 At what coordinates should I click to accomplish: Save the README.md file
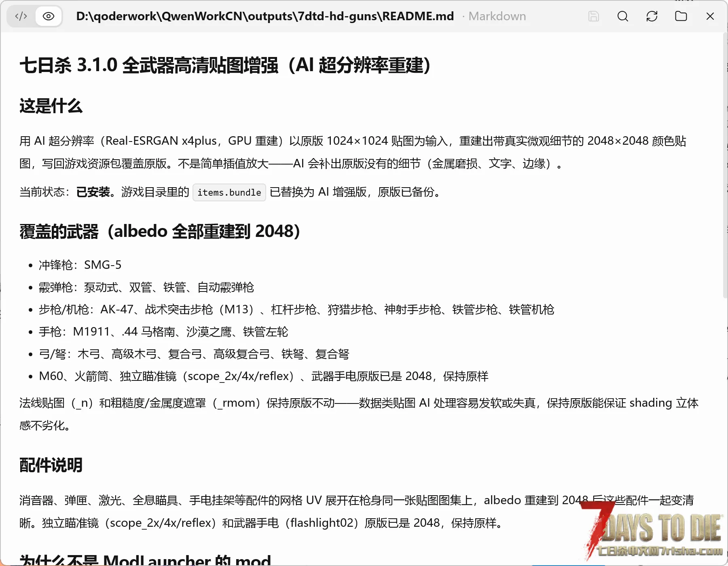click(594, 16)
